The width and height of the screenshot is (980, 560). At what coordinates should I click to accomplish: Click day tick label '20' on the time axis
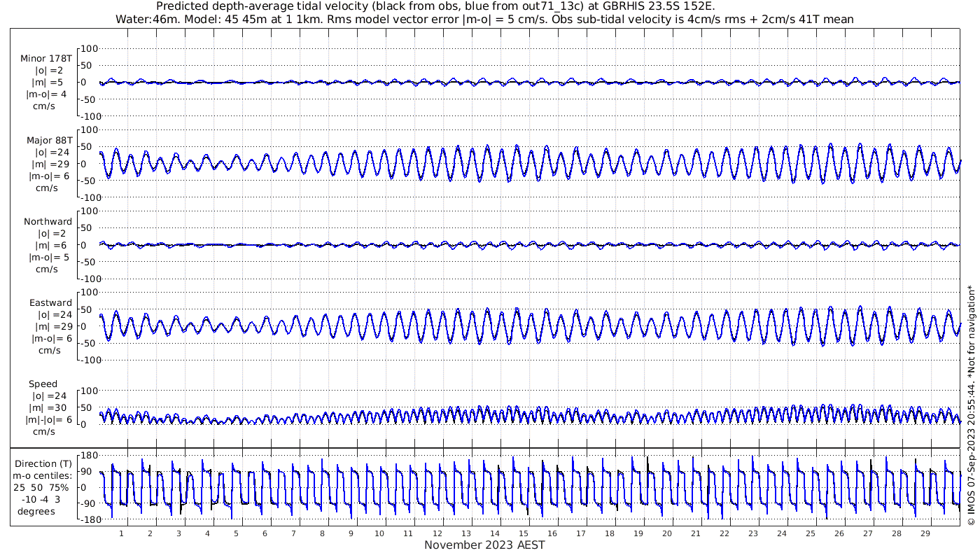(x=666, y=533)
